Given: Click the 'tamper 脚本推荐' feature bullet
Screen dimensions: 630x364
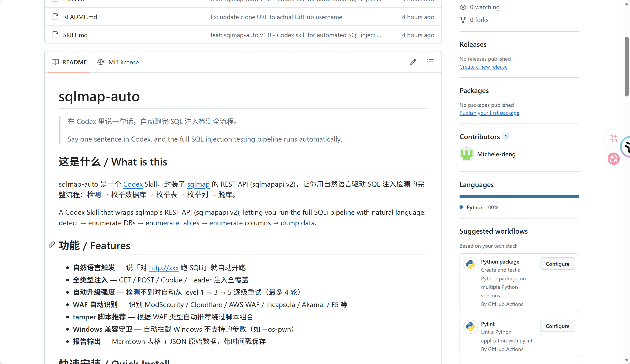Looking at the screenshot, I should [163, 317].
